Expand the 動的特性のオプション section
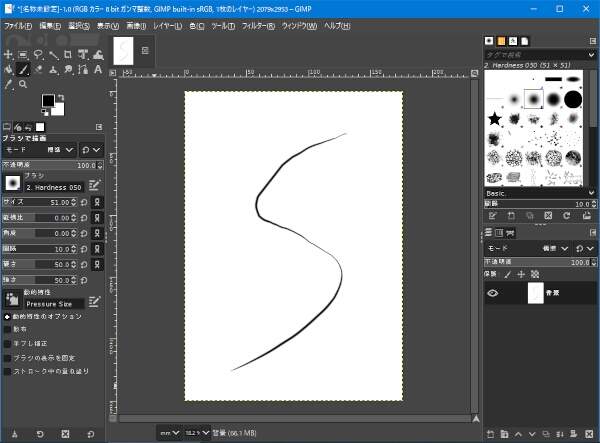Viewport: 600px width, 443px height. point(8,315)
